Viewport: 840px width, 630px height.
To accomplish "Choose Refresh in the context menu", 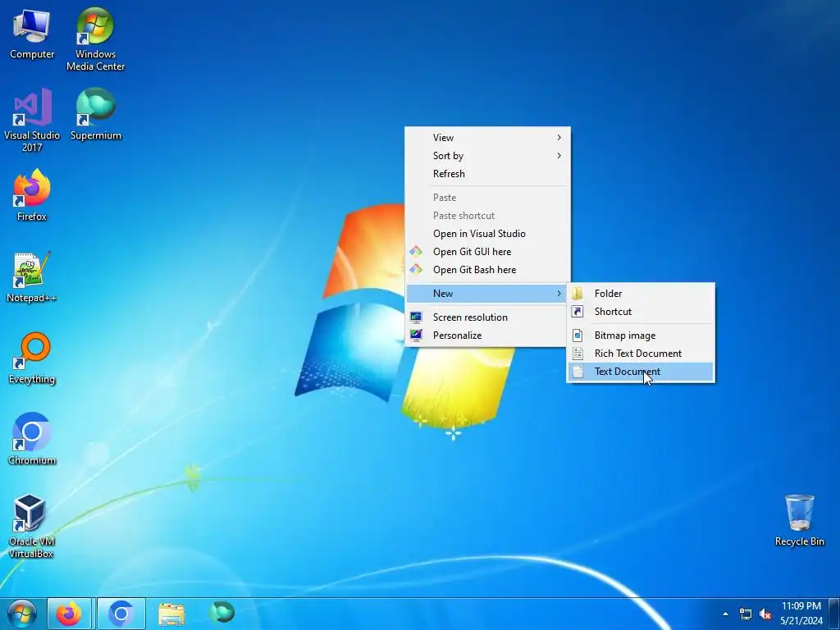I will tap(487, 174).
